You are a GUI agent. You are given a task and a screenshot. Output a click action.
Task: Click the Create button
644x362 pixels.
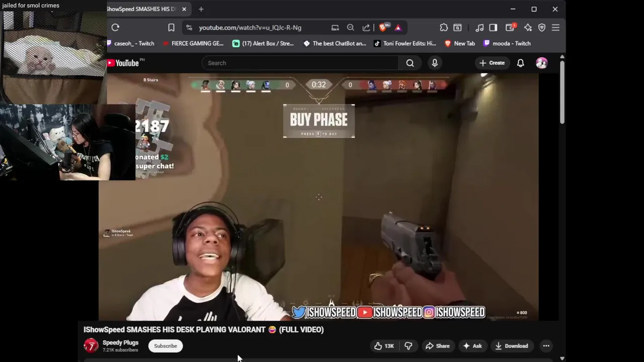[x=492, y=63]
